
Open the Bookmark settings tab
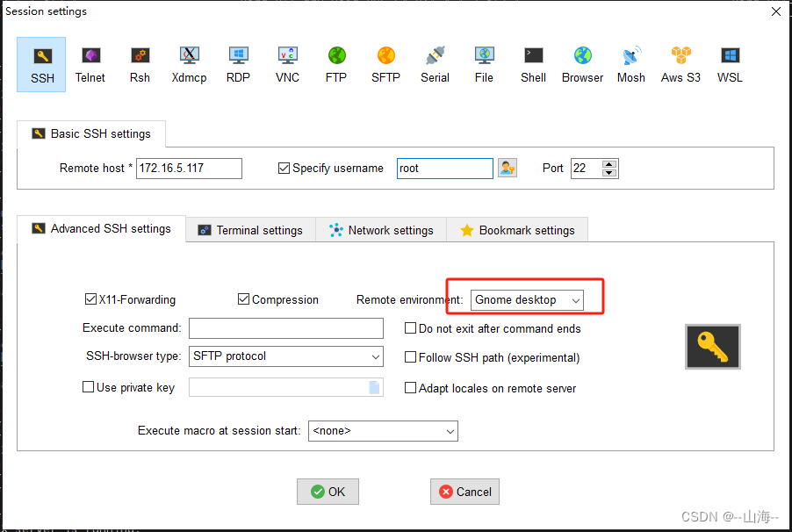[517, 230]
